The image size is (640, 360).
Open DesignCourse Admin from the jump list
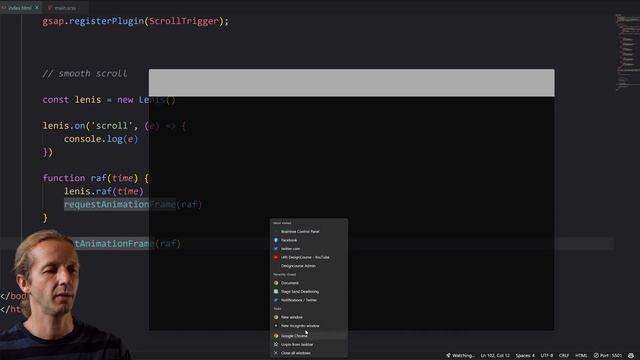pyautogui.click(x=298, y=266)
